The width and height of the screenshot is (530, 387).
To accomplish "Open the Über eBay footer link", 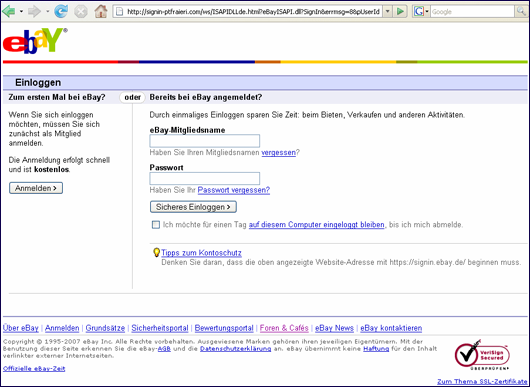I will point(21,328).
